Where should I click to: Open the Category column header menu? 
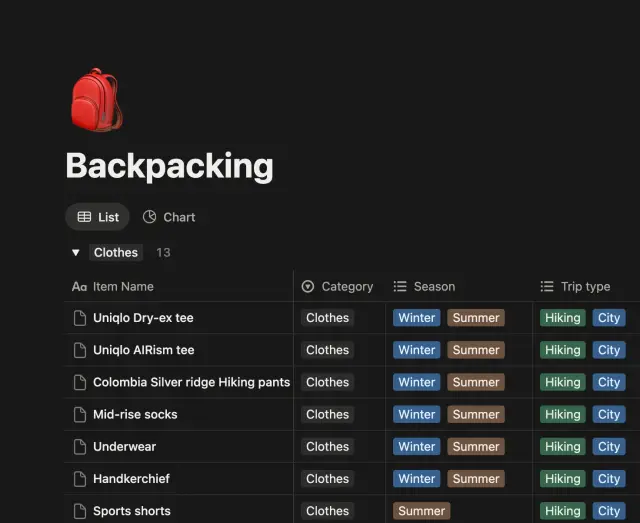[x=337, y=287]
